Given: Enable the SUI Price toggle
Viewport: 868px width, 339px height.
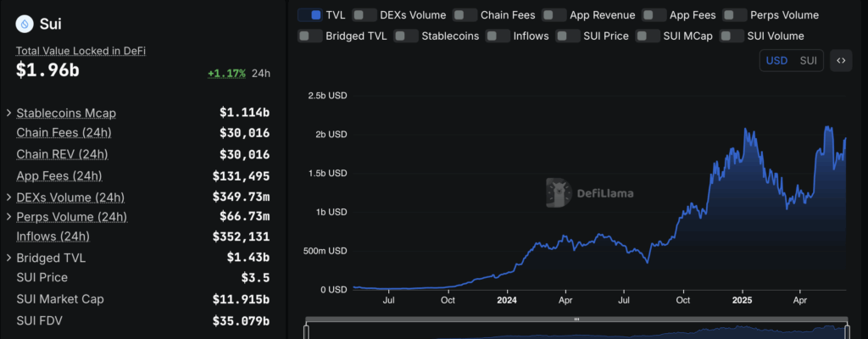Looking at the screenshot, I should [x=567, y=36].
